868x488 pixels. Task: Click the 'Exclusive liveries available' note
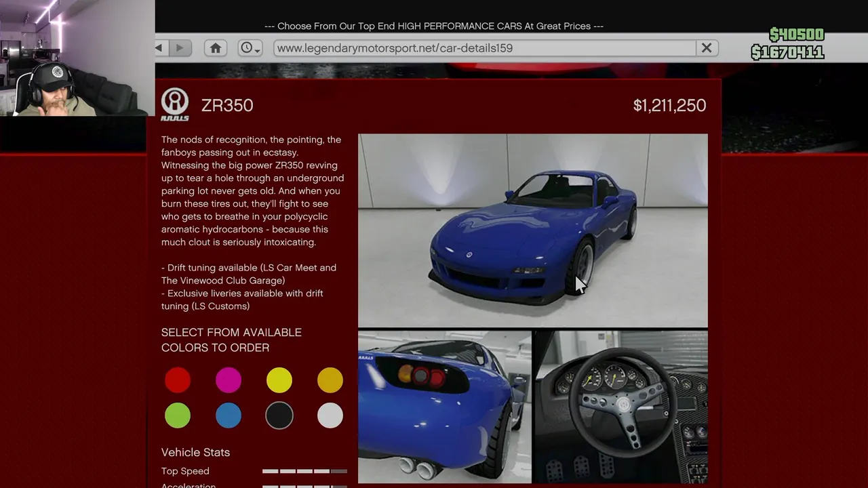(x=242, y=300)
